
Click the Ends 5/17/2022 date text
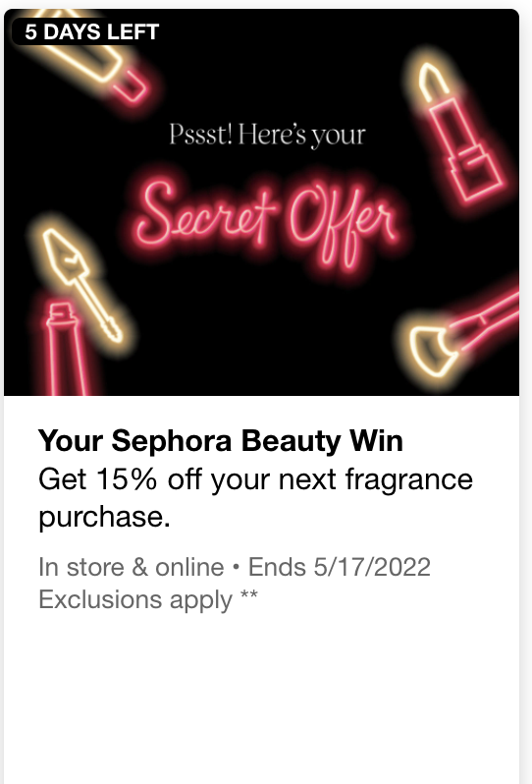pyautogui.click(x=340, y=568)
